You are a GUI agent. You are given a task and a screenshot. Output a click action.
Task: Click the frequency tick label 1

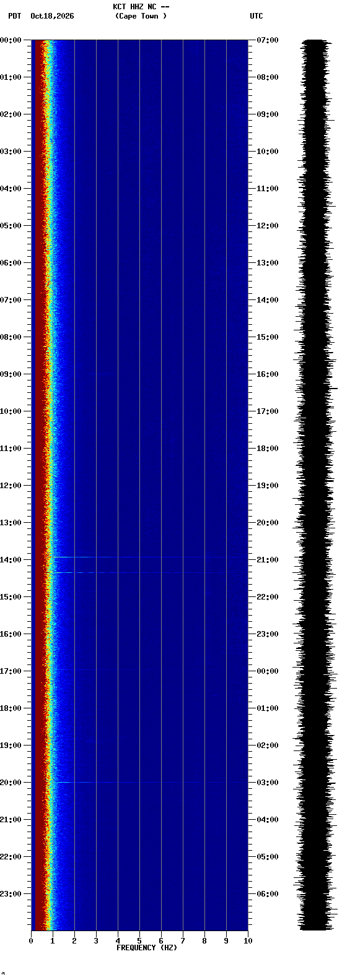[x=53, y=941]
